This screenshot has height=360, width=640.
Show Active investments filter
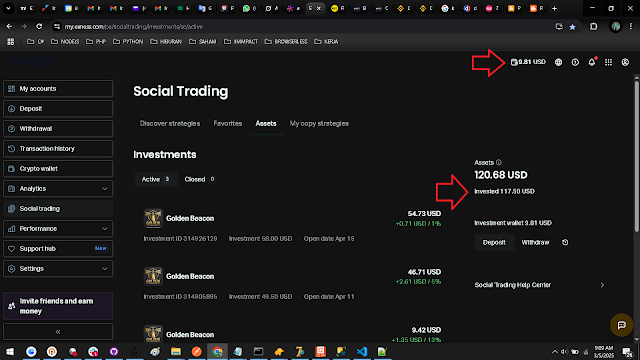click(x=156, y=179)
